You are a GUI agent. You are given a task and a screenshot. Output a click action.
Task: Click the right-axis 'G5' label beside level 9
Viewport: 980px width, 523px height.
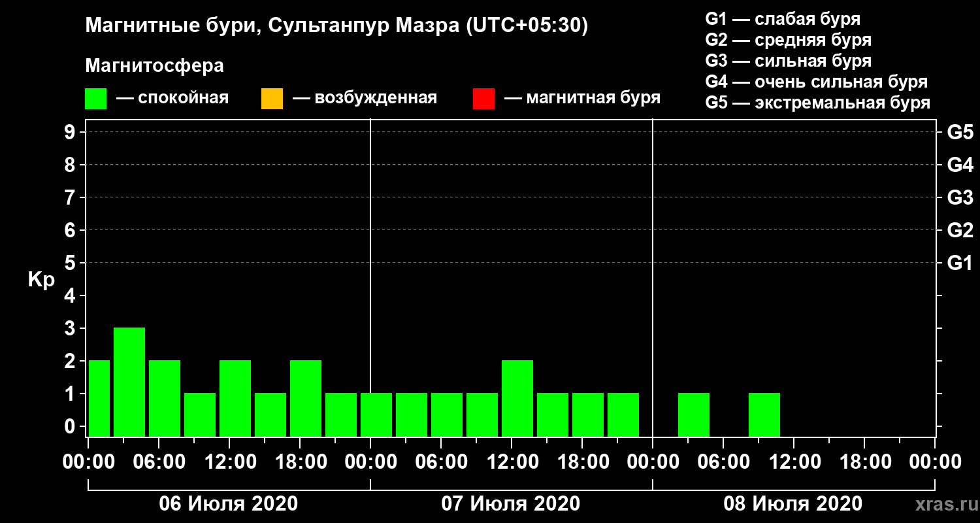(x=960, y=132)
